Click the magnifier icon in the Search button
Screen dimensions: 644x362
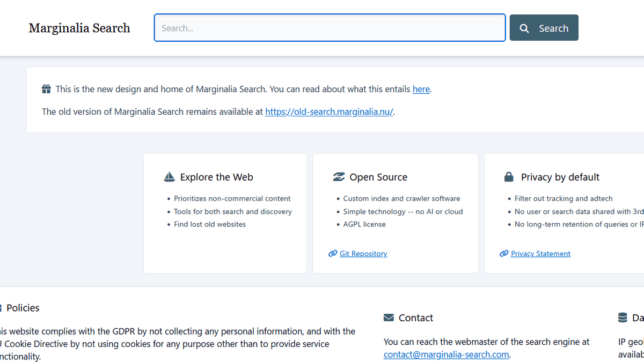coord(524,28)
